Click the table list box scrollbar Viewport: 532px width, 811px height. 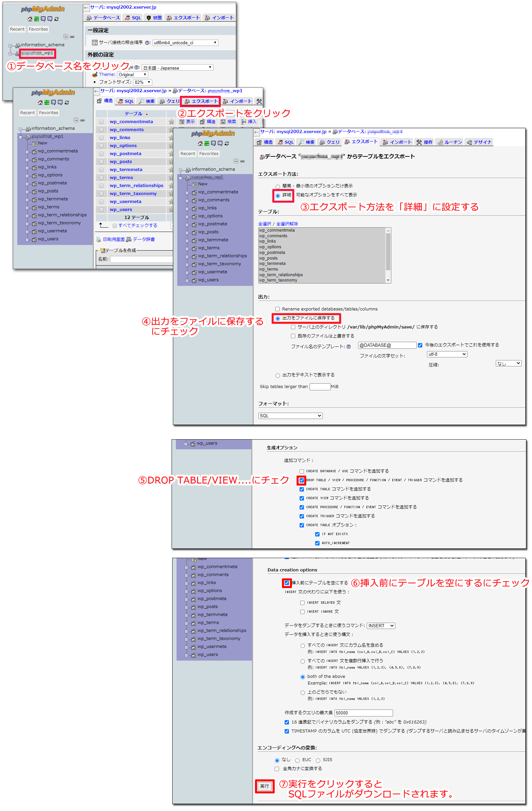tap(388, 256)
